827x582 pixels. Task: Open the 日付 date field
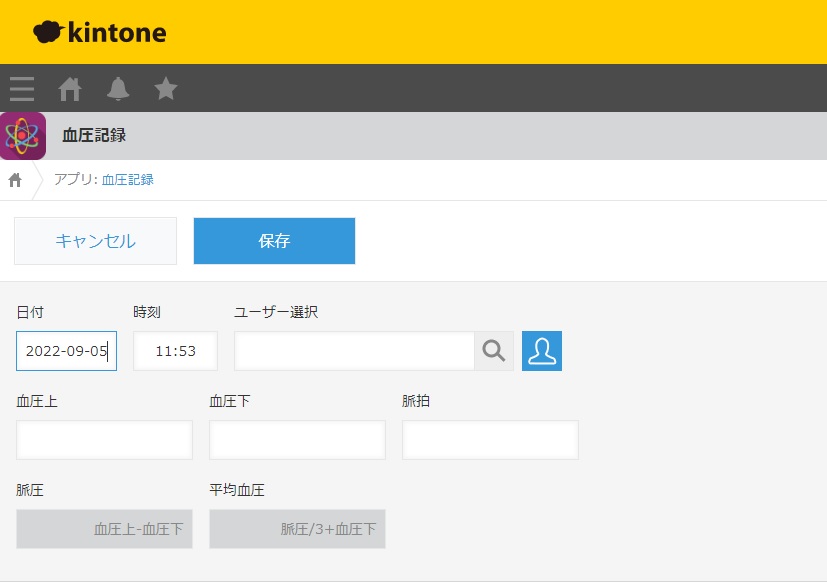click(x=66, y=351)
